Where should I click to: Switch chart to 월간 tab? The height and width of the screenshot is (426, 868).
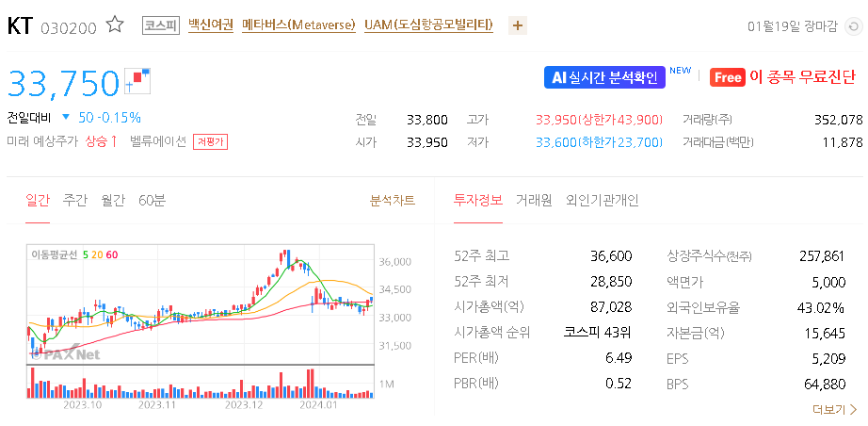[113, 201]
